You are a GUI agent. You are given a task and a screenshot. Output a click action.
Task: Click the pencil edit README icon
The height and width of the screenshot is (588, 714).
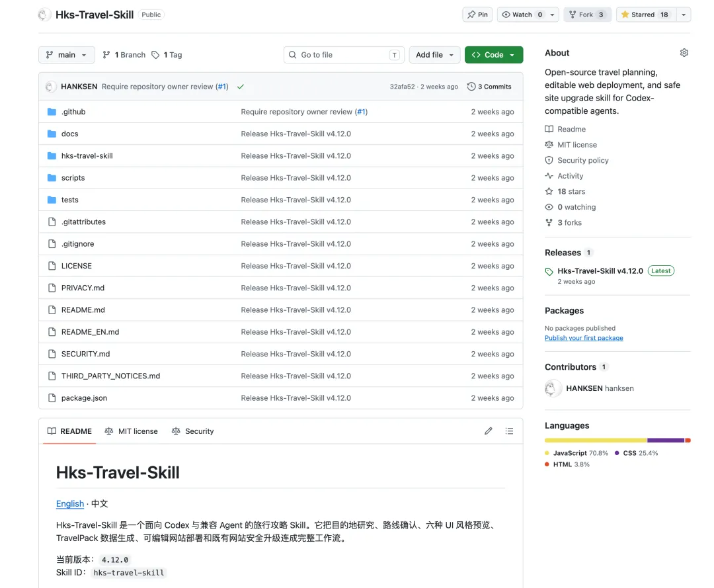tap(488, 431)
